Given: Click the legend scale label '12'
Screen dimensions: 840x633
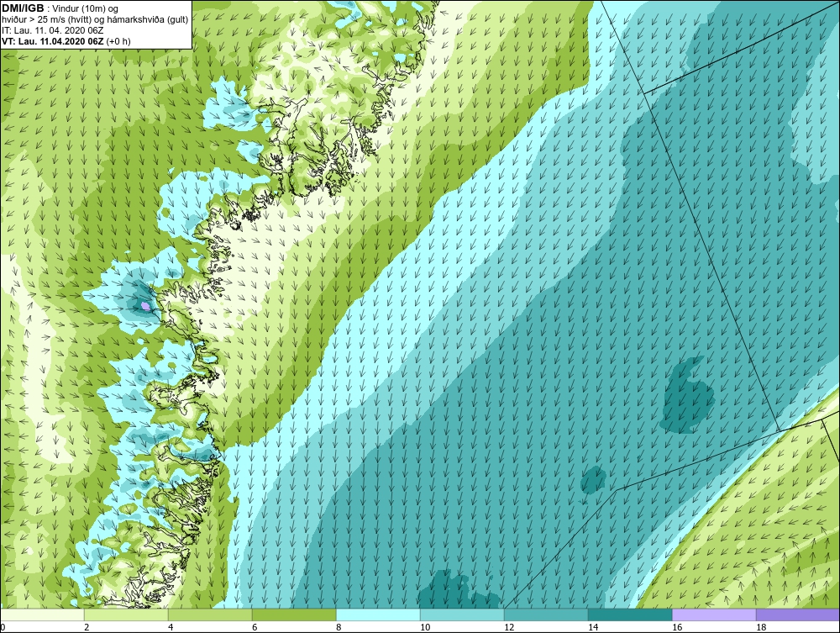Looking at the screenshot, I should [x=509, y=627].
